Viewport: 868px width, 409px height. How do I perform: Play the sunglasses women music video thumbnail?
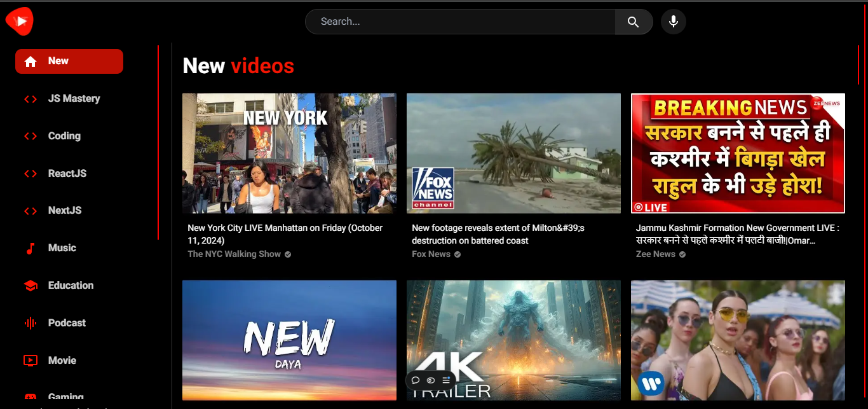[738, 340]
